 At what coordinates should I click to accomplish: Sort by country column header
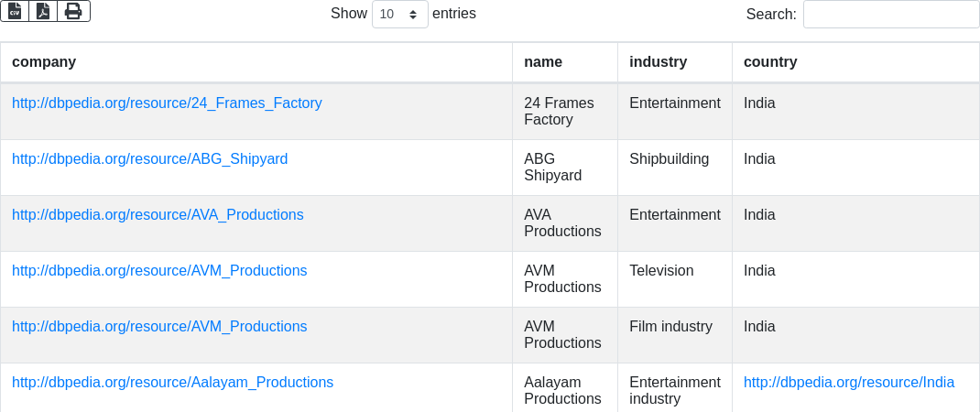coord(770,62)
